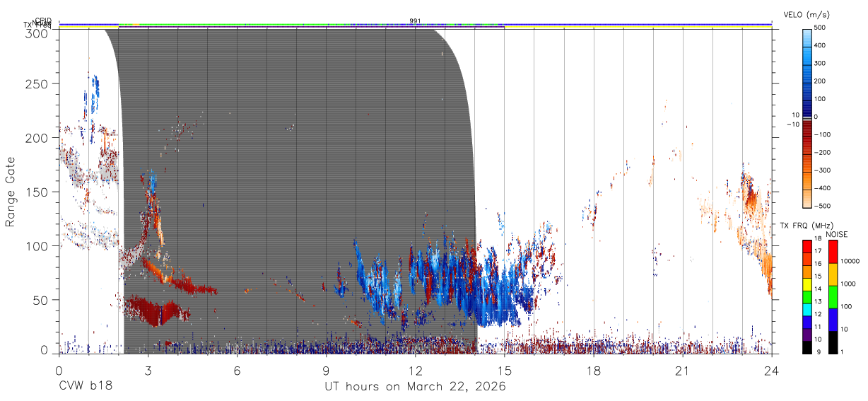Select the purple 10 MHz frequency swatch

pos(807,335)
